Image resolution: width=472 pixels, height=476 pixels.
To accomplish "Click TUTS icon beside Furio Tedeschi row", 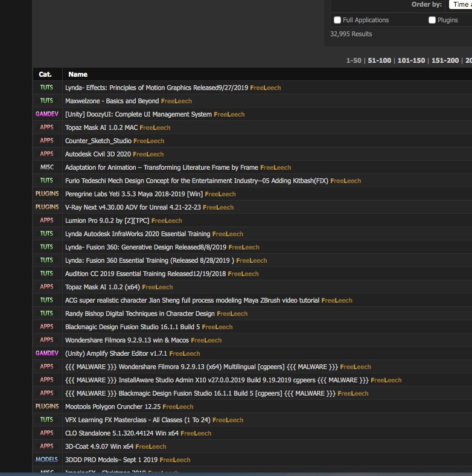I will coord(46,181).
